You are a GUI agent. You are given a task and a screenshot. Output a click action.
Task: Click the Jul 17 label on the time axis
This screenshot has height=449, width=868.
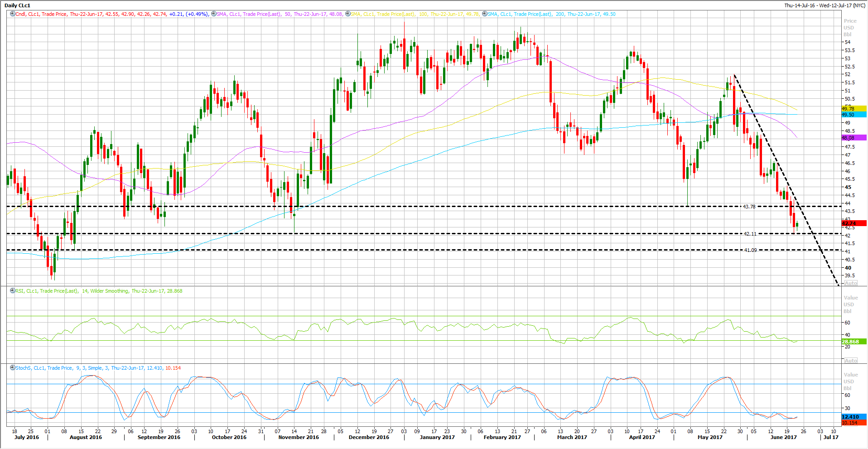coord(831,437)
